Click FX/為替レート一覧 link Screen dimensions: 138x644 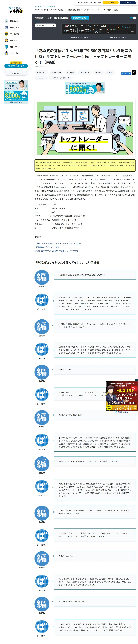79,37
